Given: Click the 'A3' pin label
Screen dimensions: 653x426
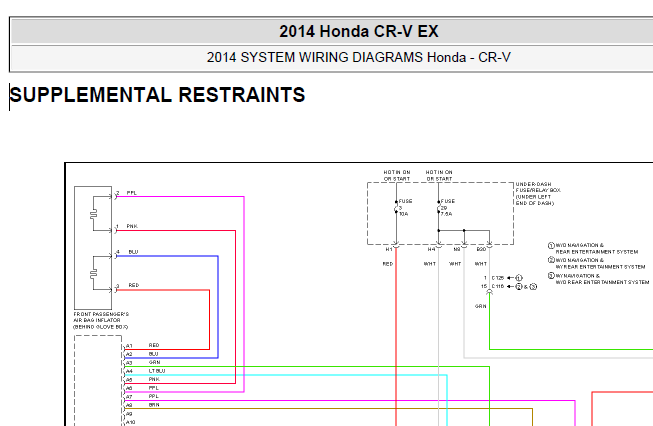Looking at the screenshot, I should click(x=129, y=363).
